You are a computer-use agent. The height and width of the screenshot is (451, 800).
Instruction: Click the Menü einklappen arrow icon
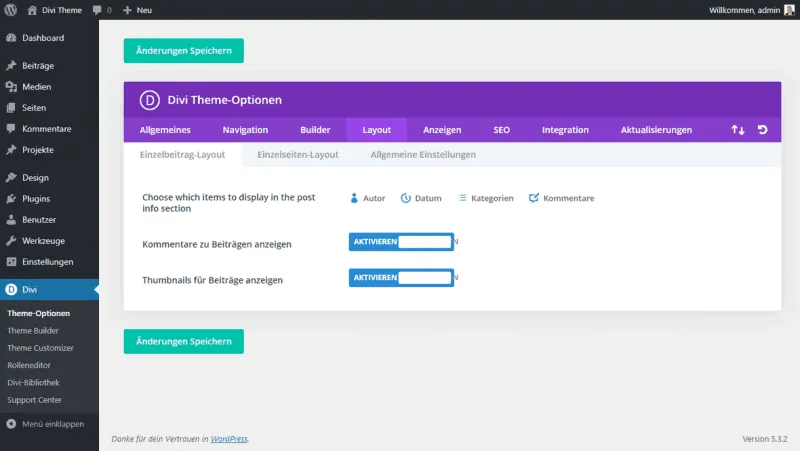pos(11,424)
